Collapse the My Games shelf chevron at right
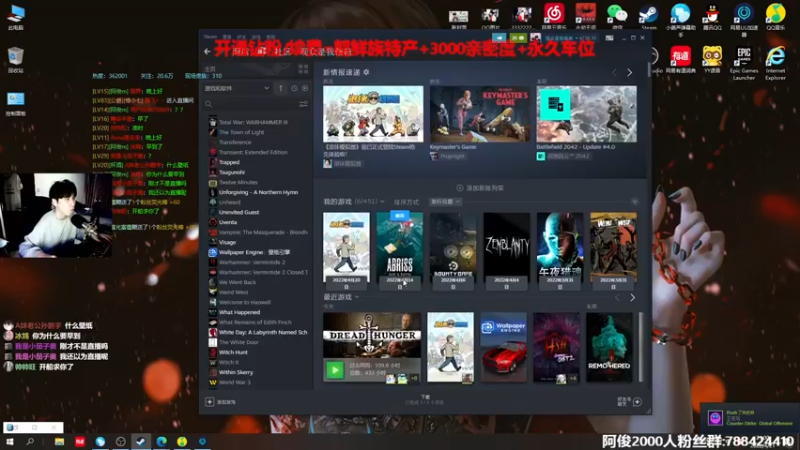Screen dimensions: 800x450 [634, 202]
